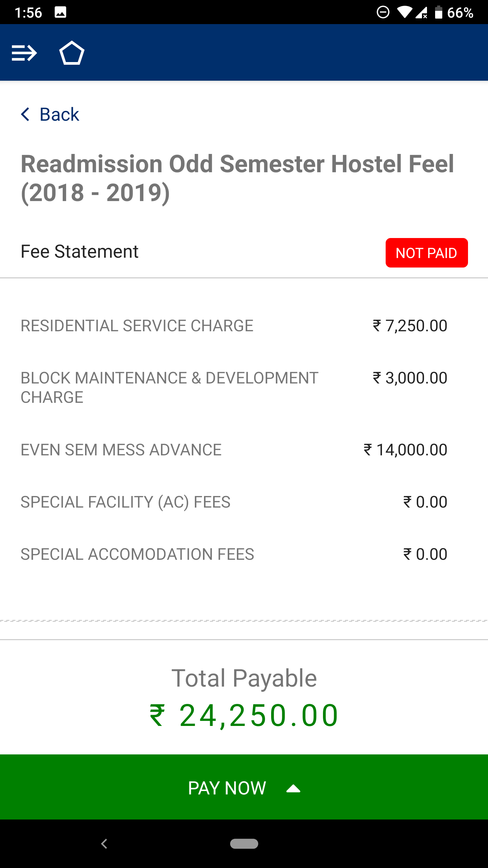Tap the home pentagon icon

(72, 53)
